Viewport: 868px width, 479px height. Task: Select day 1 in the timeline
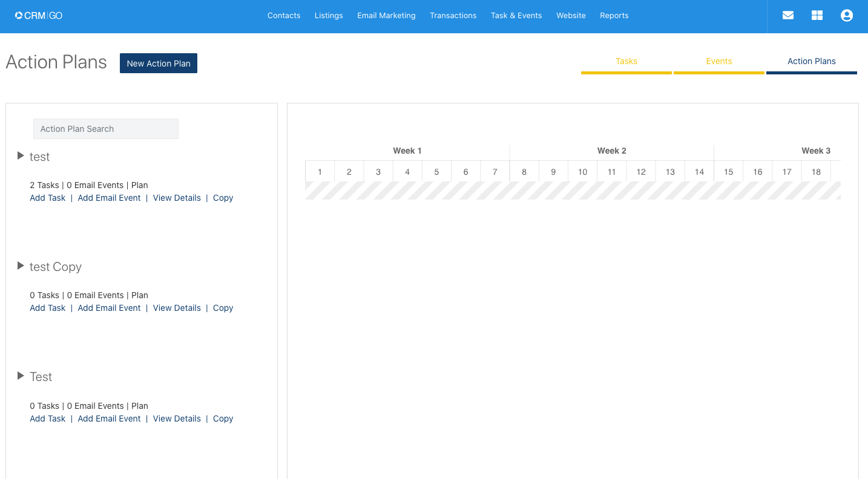pyautogui.click(x=320, y=172)
